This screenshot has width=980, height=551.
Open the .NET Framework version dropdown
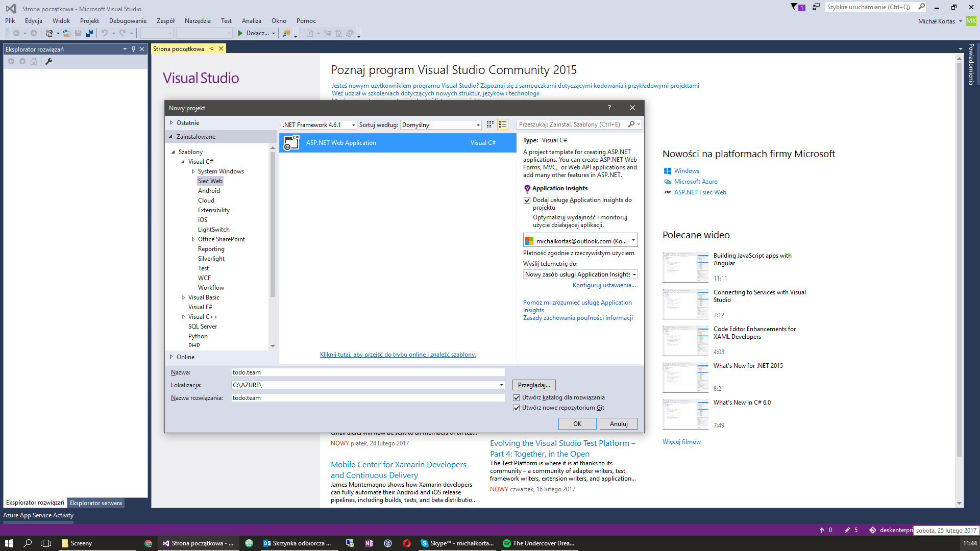[x=319, y=125]
